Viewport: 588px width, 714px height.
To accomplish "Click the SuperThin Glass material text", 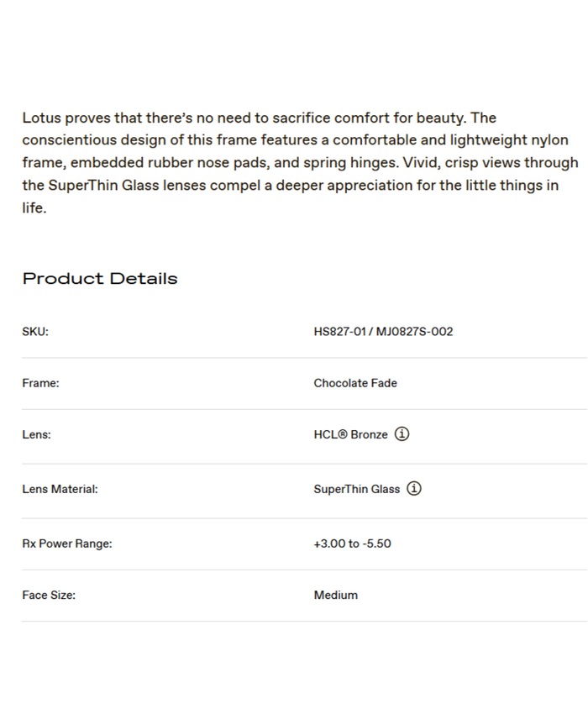I will [357, 489].
